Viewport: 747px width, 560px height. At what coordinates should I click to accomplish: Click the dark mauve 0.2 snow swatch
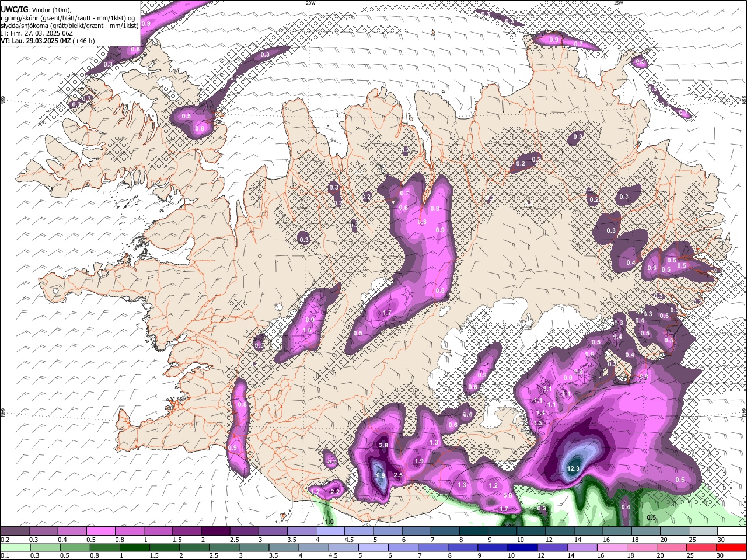coord(15,531)
